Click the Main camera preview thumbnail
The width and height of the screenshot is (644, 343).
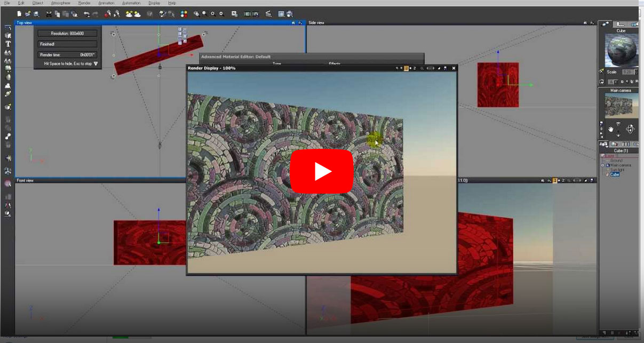point(621,106)
